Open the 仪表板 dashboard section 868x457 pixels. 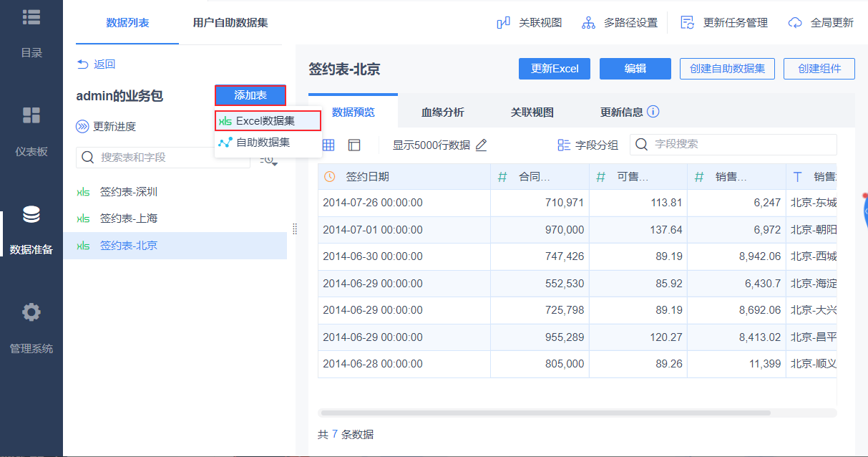point(31,131)
